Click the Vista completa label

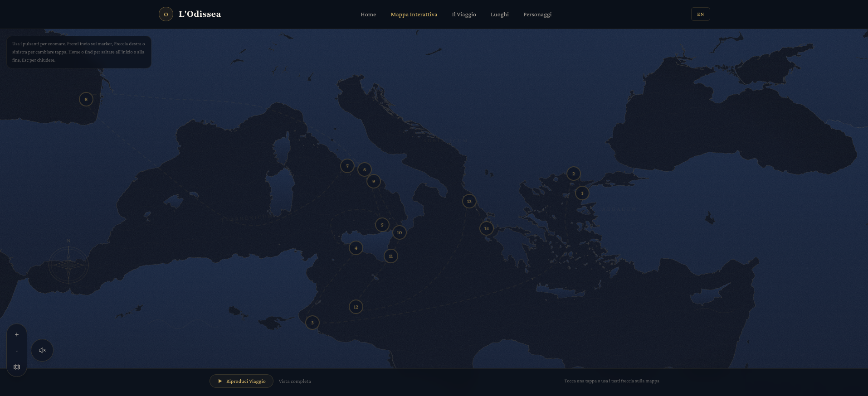point(295,382)
